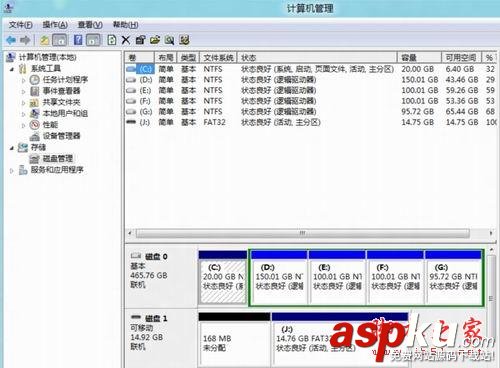Expand the 本地用户和组 node arrow
Screen dimensions: 500x368
24,114
